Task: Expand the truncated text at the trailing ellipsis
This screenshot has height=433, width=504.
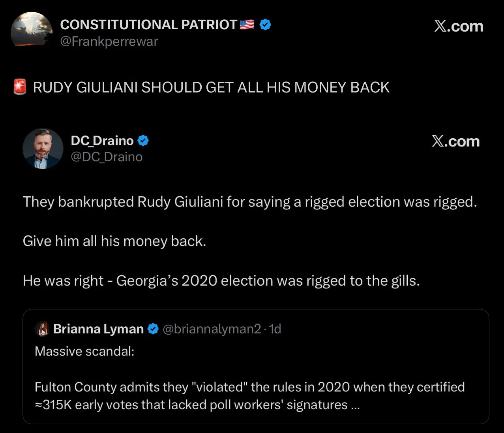Action: pyautogui.click(x=355, y=405)
